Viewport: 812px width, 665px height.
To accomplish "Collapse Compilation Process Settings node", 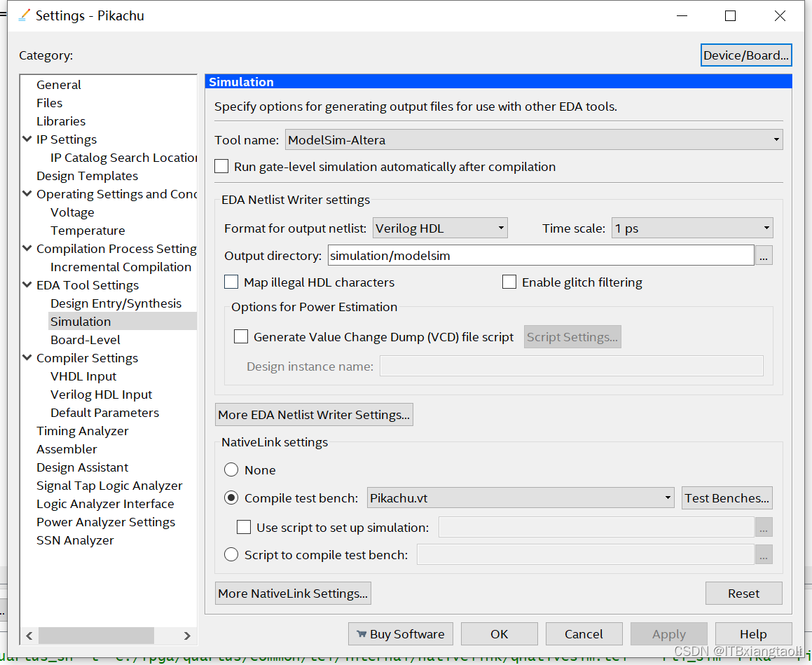I will pyautogui.click(x=27, y=249).
